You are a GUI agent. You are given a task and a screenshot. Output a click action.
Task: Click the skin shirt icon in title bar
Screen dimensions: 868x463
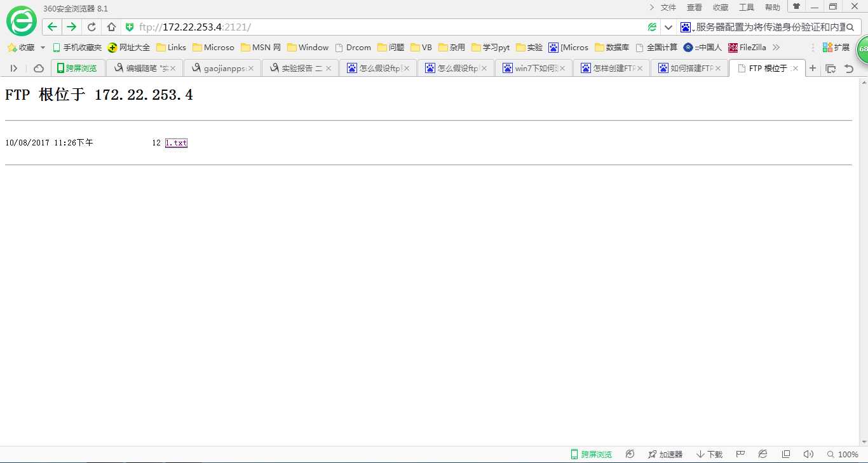pos(796,6)
